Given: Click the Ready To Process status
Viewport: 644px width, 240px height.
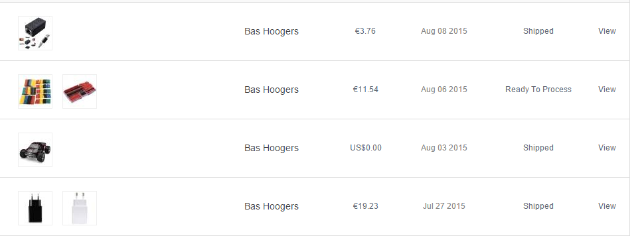Looking at the screenshot, I should [x=538, y=90].
